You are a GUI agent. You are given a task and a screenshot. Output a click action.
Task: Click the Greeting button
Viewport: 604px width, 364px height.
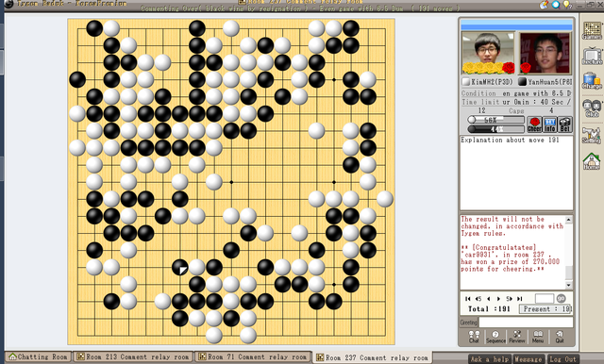(x=468, y=323)
